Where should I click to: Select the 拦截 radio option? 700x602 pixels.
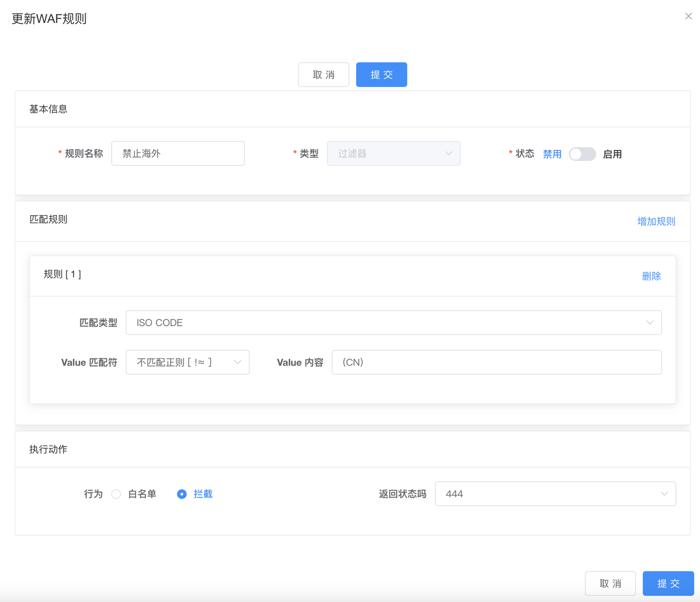click(x=182, y=494)
